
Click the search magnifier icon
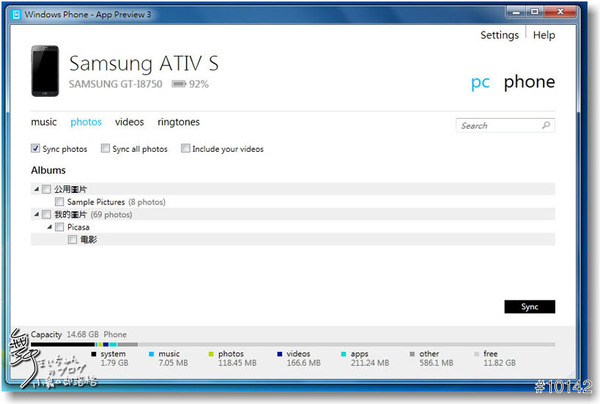(x=546, y=125)
